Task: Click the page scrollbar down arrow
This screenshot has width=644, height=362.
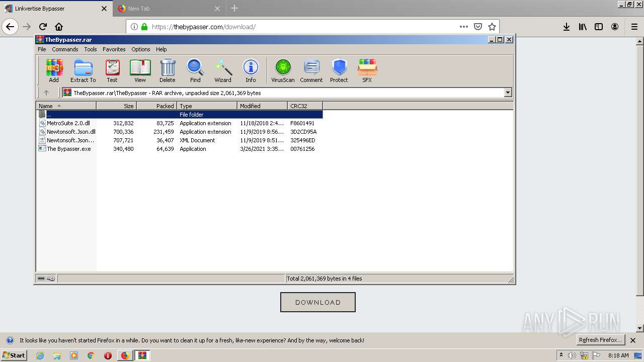Action: [x=639, y=328]
